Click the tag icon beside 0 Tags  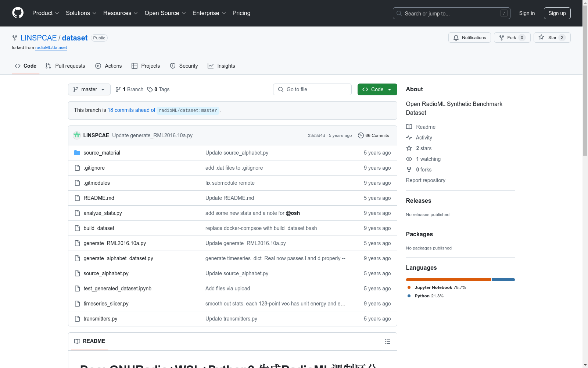coord(150,89)
